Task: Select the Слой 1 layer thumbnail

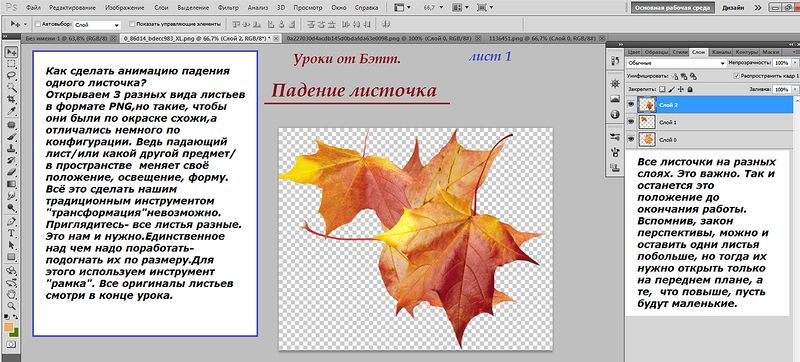Action: coord(646,122)
